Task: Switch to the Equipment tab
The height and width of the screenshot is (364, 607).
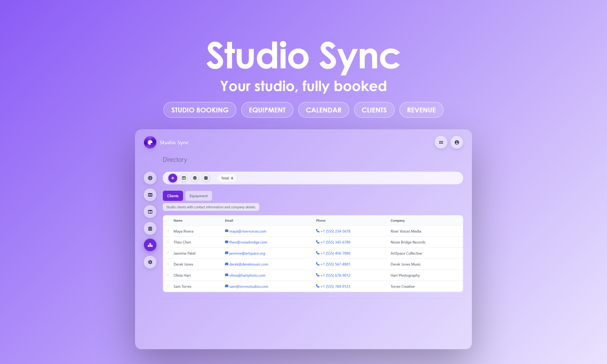Action: coord(198,196)
